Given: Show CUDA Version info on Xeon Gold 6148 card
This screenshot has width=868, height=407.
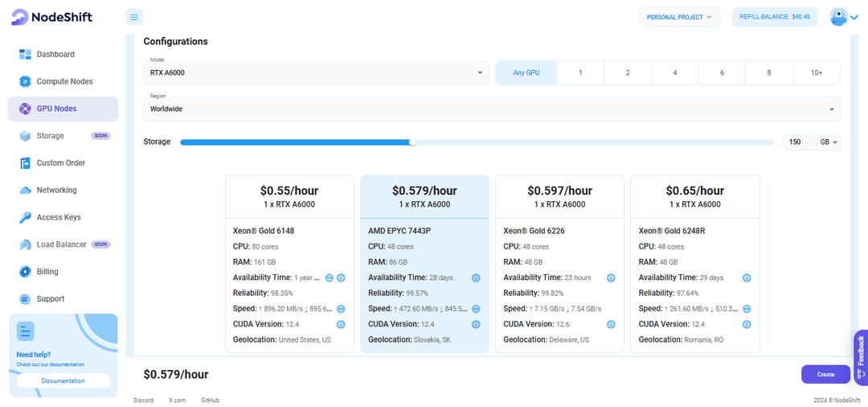Looking at the screenshot, I should pyautogui.click(x=341, y=324).
